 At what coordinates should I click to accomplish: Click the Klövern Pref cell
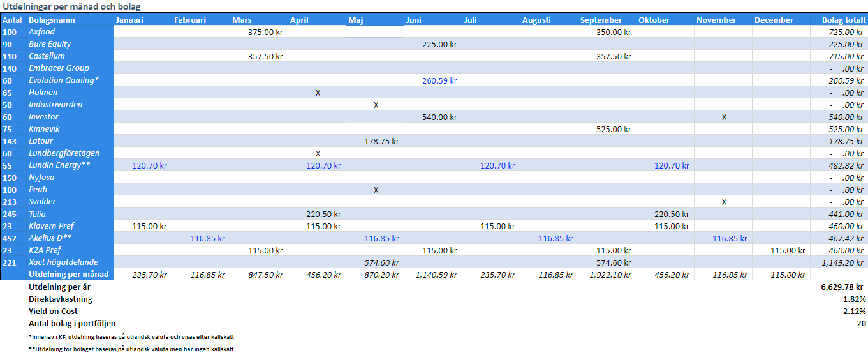70,226
